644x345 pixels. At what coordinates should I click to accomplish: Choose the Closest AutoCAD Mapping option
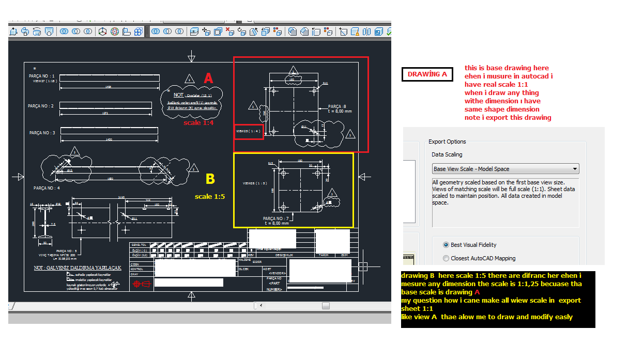[446, 258]
